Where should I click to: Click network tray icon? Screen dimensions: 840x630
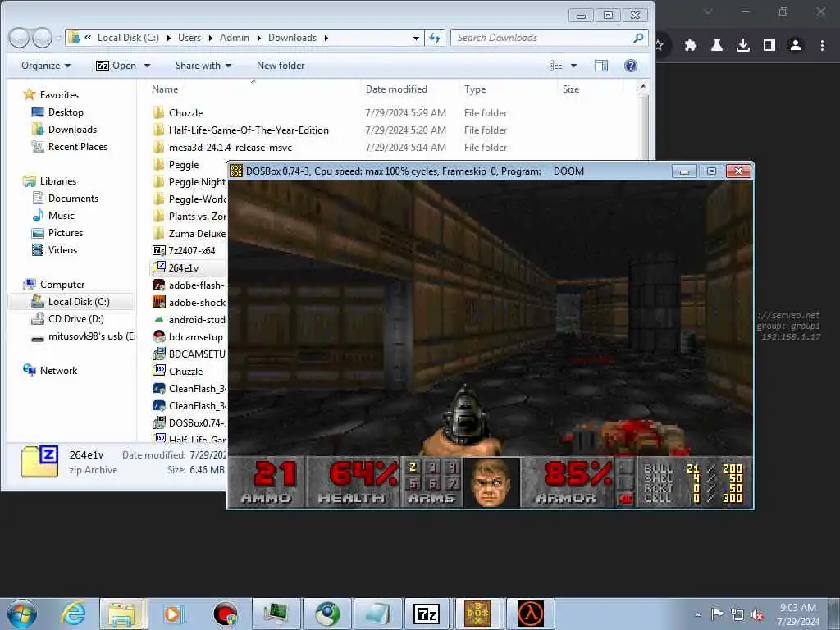pos(737,615)
